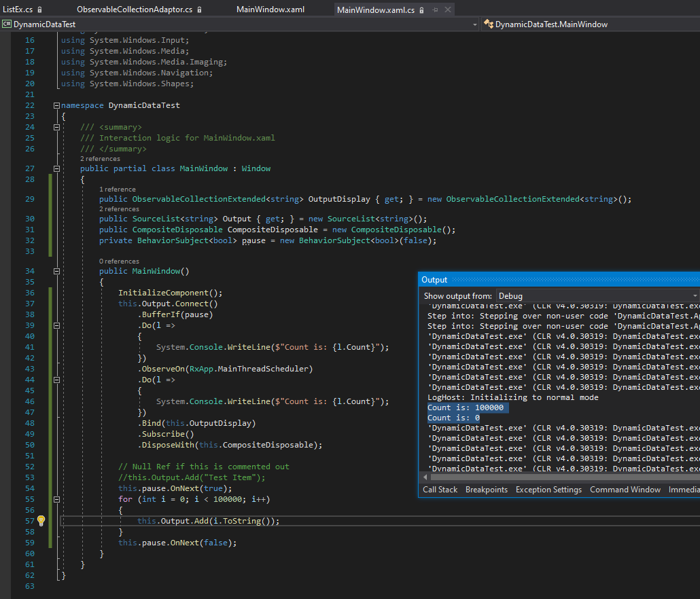Collapse the MainWindow constructor at line 34
The width and height of the screenshot is (700, 599).
[56, 271]
